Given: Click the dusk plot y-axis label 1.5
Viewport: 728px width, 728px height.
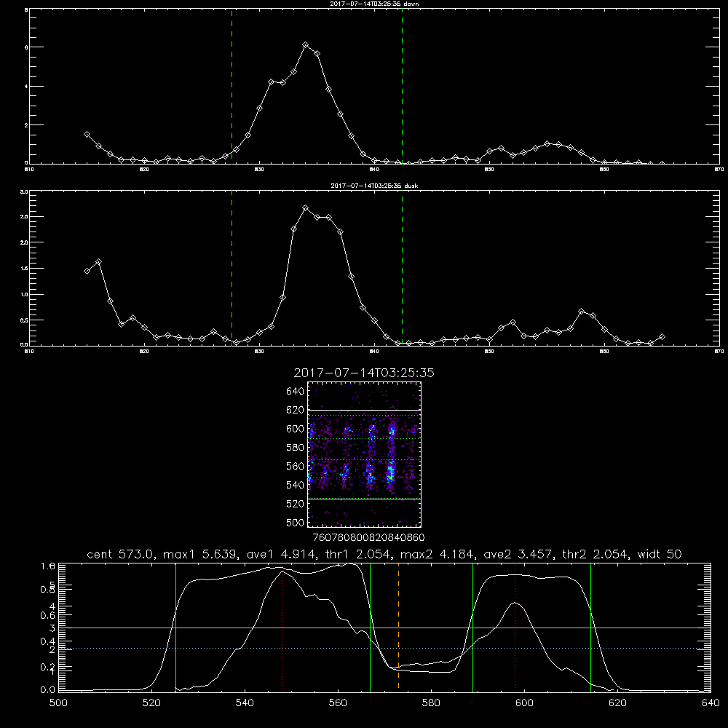Looking at the screenshot, I should 25,269.
